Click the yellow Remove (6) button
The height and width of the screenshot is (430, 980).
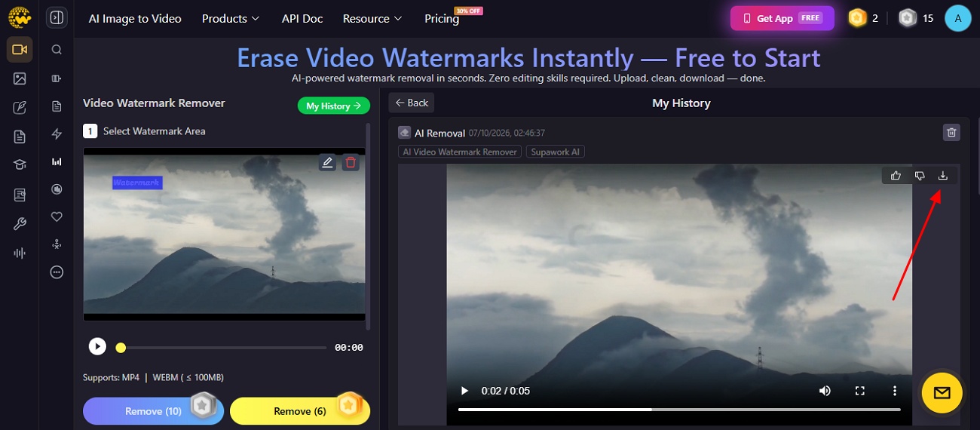point(300,411)
